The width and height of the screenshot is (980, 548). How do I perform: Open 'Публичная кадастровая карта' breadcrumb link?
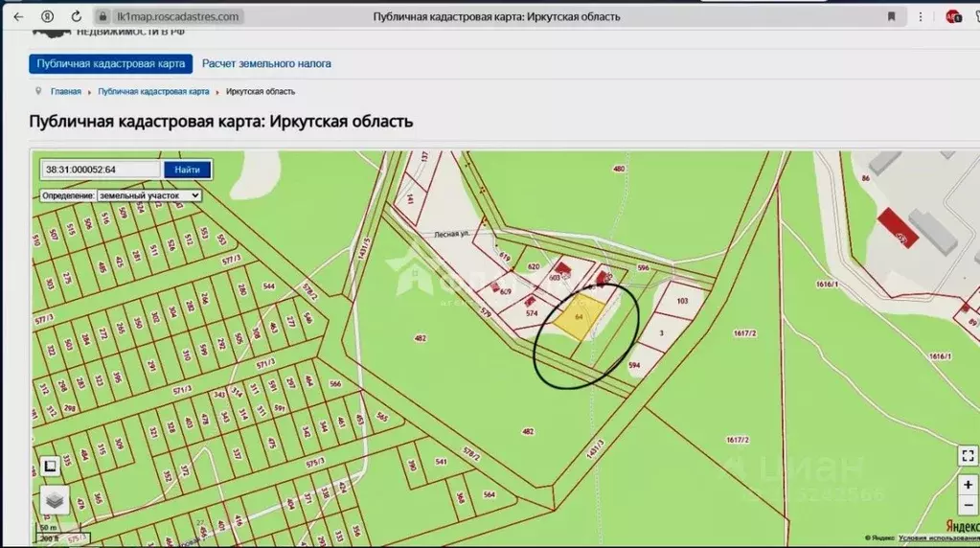(153, 92)
